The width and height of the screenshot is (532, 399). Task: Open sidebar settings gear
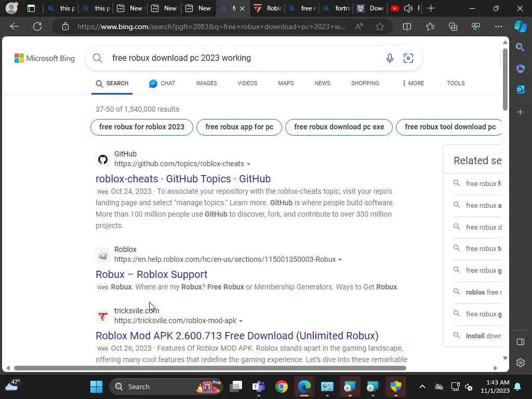pos(520,363)
